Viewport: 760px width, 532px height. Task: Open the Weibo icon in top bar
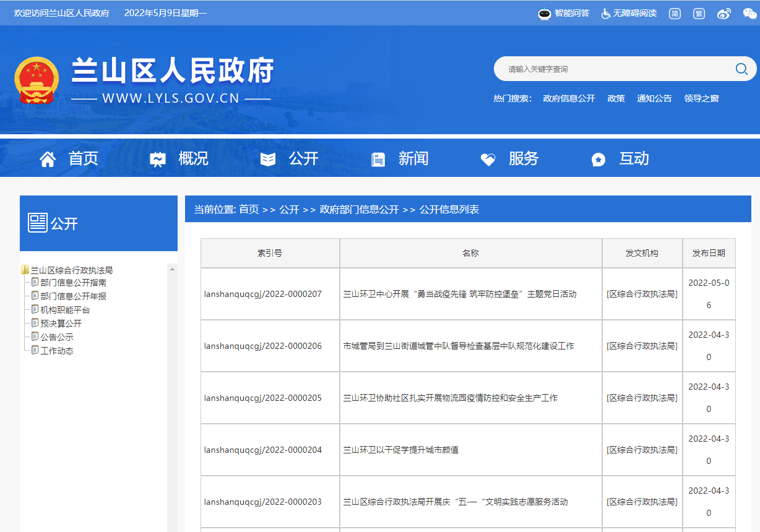(724, 14)
